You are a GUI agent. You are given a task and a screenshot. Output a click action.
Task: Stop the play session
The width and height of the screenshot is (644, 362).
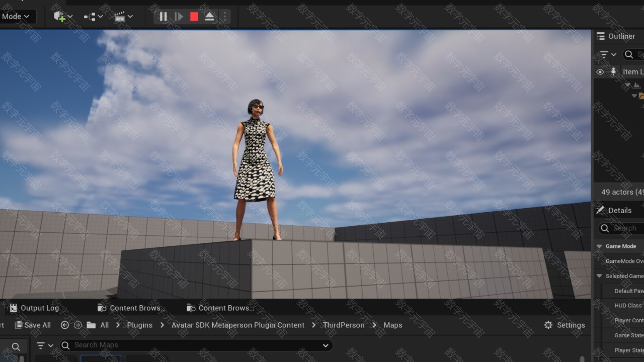[194, 17]
